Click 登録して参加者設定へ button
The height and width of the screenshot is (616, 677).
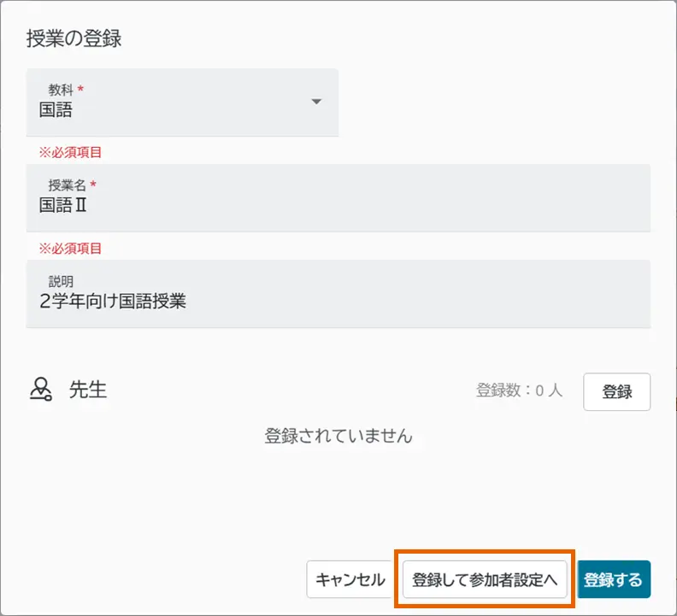click(x=485, y=579)
